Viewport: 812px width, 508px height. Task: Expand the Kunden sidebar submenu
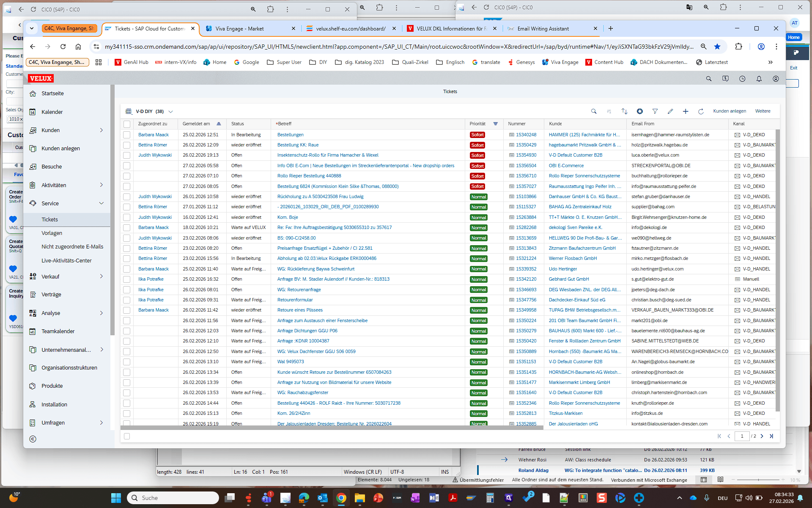pyautogui.click(x=101, y=130)
